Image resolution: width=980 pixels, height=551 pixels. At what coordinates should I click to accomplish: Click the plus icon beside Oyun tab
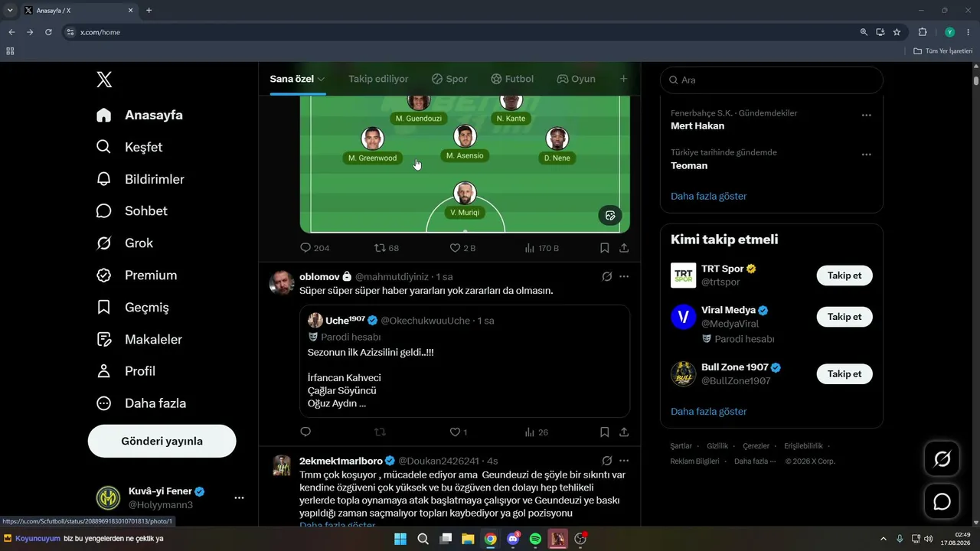tap(623, 79)
